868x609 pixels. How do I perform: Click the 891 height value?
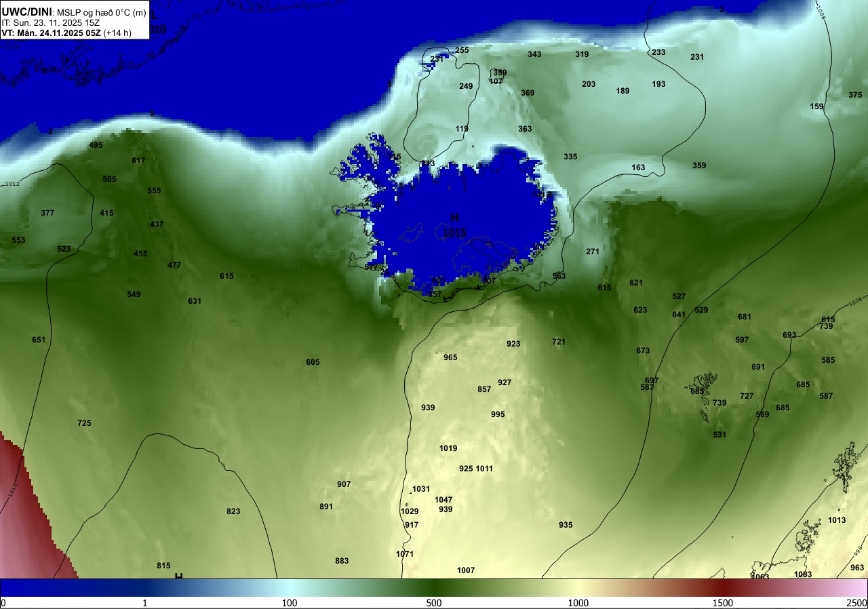tap(326, 507)
